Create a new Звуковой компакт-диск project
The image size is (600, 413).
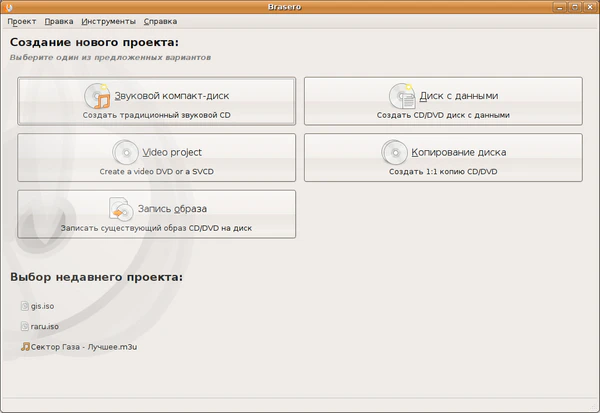157,101
